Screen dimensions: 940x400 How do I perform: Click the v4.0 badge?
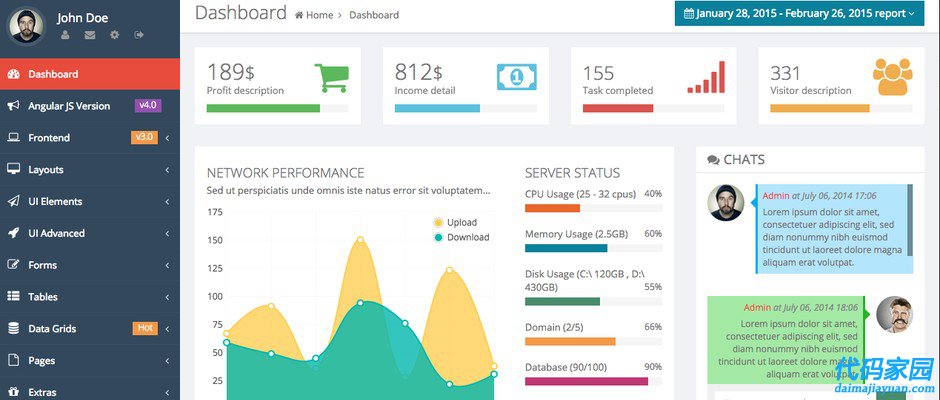click(x=147, y=106)
